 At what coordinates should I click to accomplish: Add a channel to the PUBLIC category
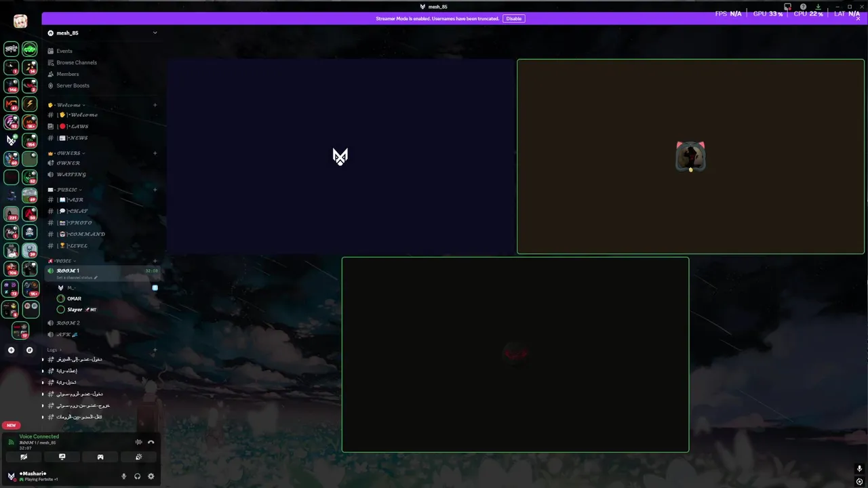click(x=155, y=190)
